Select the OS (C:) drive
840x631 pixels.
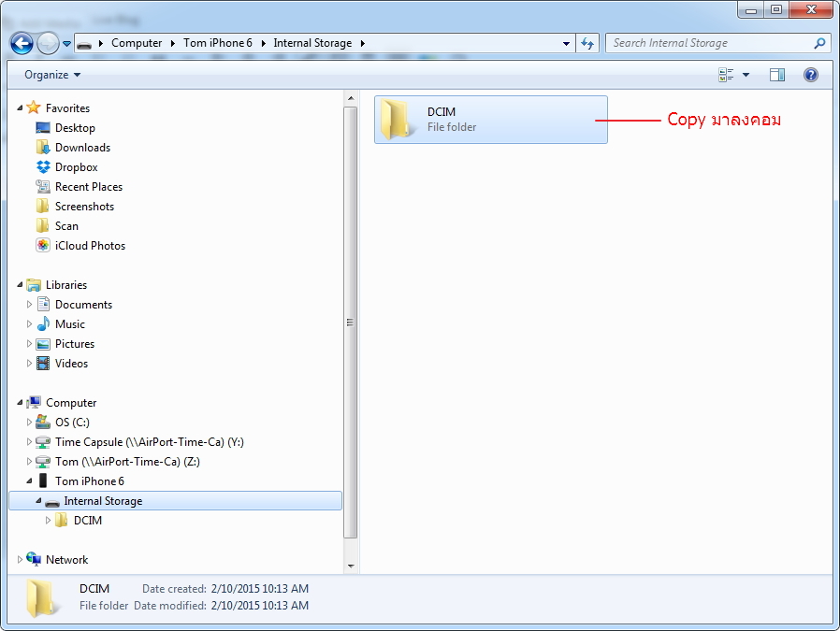(x=72, y=423)
